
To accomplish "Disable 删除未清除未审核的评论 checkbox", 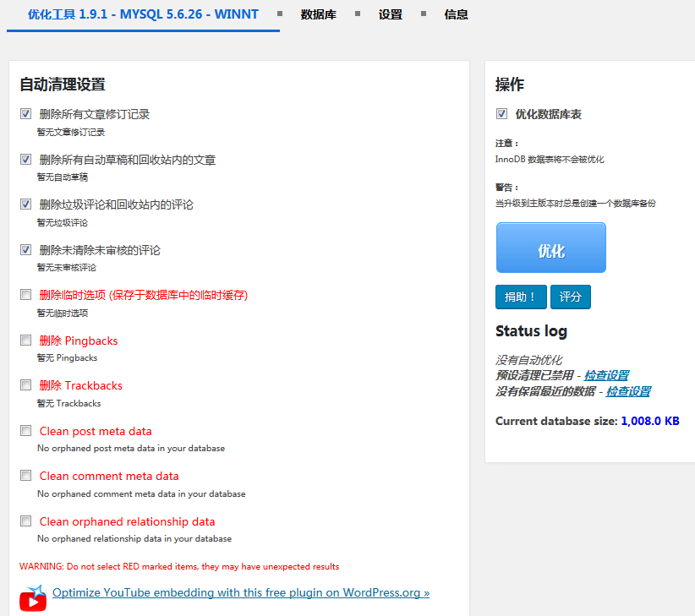I will pyautogui.click(x=26, y=250).
